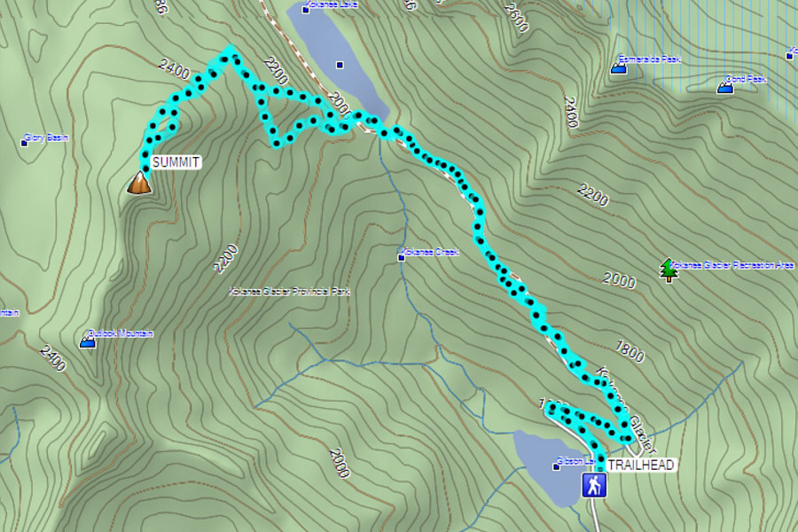Select the Esmeralda Peak summit marker icon
Image resolution: width=798 pixels, height=532 pixels.
(x=618, y=68)
